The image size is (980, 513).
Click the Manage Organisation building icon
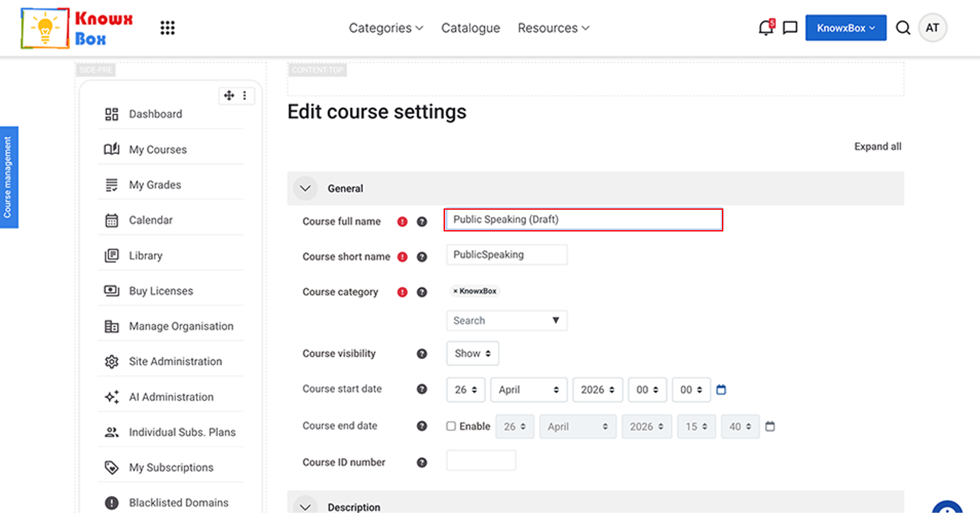(112, 326)
